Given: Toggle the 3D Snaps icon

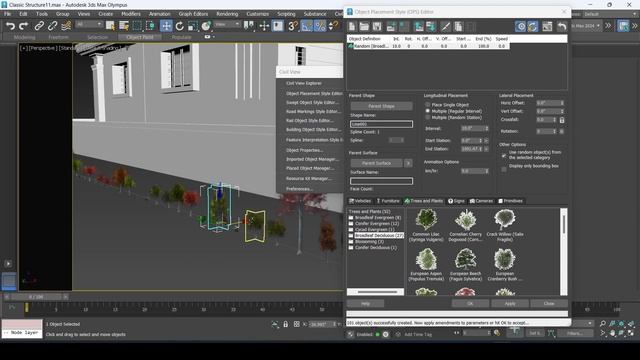Looking at the screenshot, I should tap(293, 26).
